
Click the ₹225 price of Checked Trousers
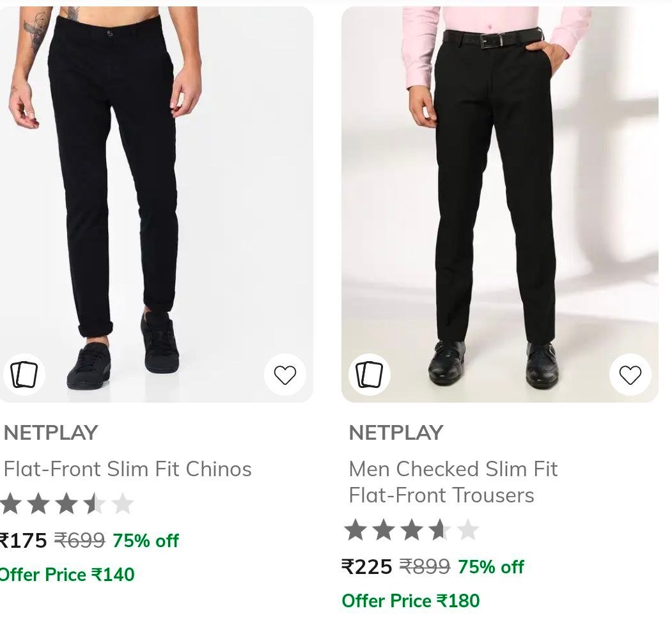367,567
